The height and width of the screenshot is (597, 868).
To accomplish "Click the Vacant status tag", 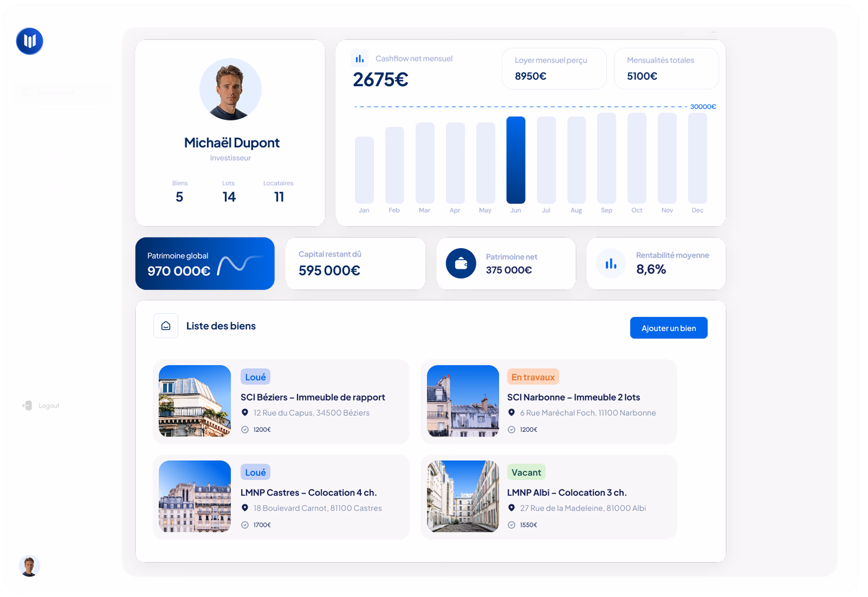I will [x=526, y=472].
